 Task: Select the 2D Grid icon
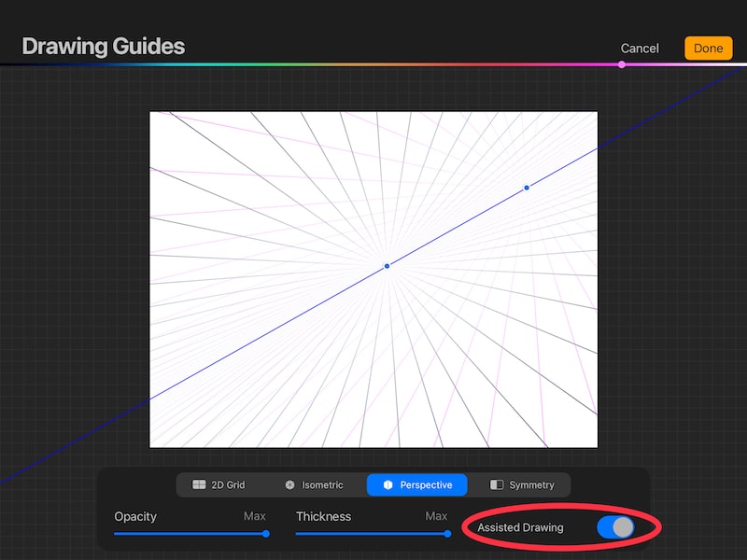click(199, 484)
